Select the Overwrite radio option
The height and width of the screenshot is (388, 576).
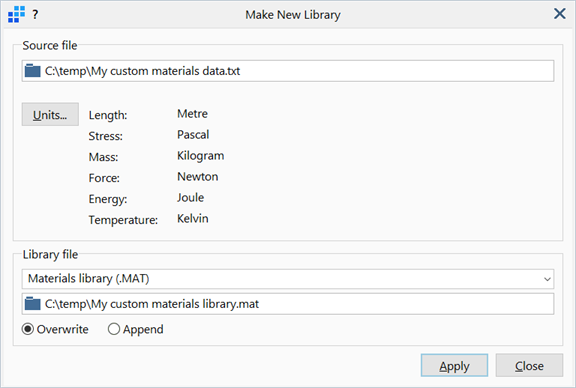(x=55, y=329)
